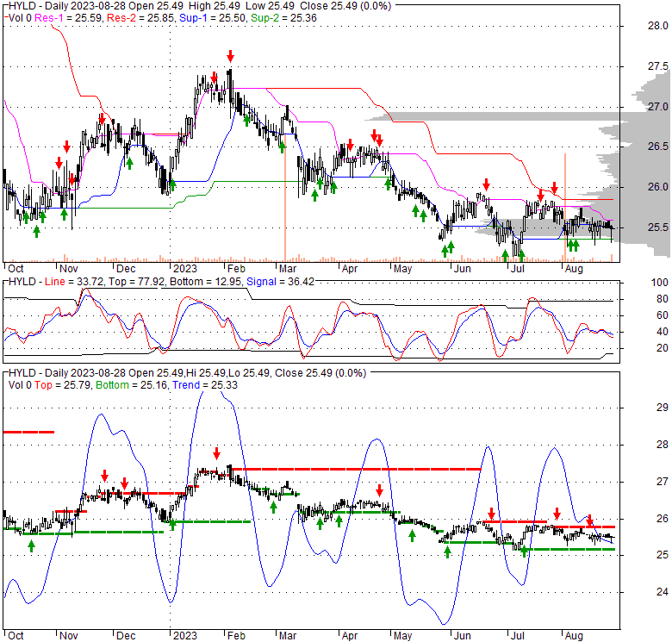This screenshot has height=642, width=672.
Task: Click the 25 axis label on trend chart
Action: click(663, 555)
